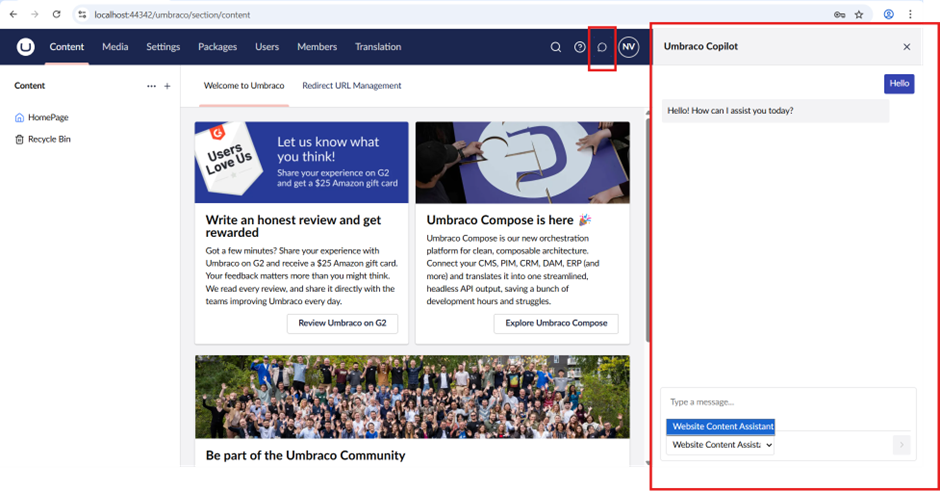Click the dashboard vertical scrollbar
Viewport: 940px width, 491px height.
(x=647, y=231)
